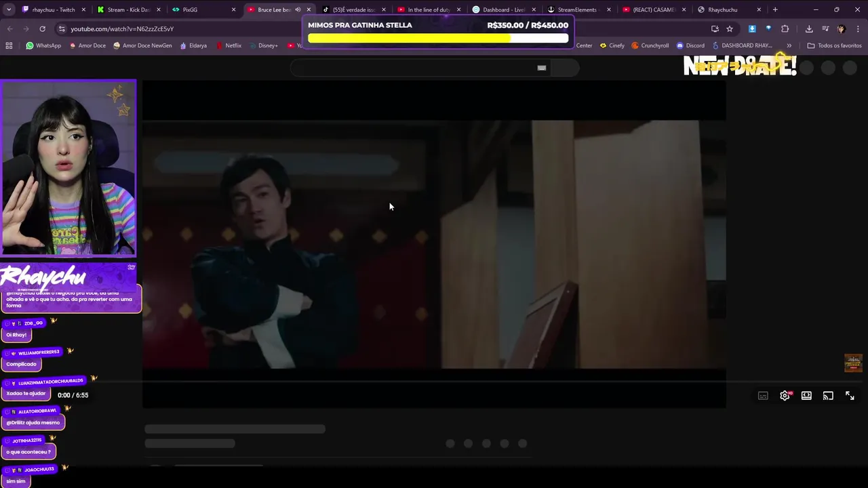
Task: Click ZDB_GG's chat message Oi Rhay!
Action: (16, 335)
